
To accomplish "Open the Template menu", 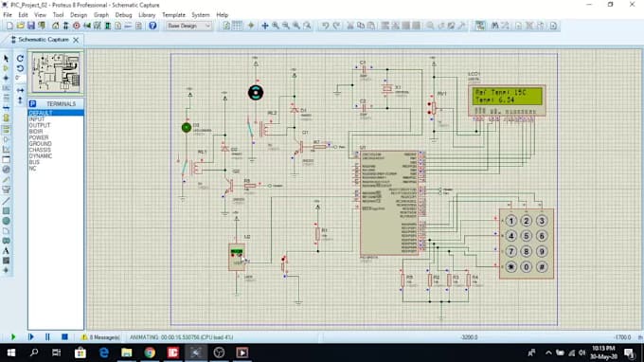I will 173,15.
